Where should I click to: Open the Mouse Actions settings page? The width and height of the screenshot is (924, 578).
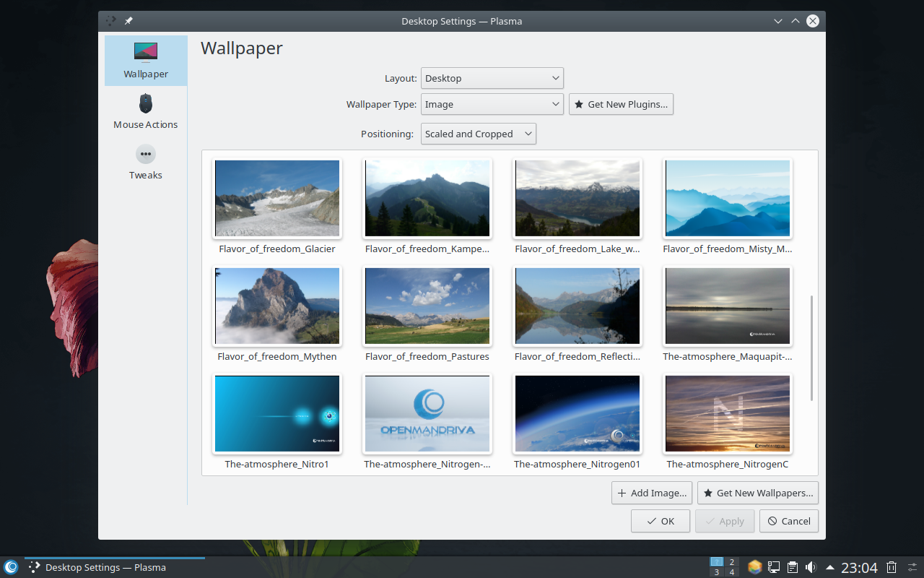[145, 111]
